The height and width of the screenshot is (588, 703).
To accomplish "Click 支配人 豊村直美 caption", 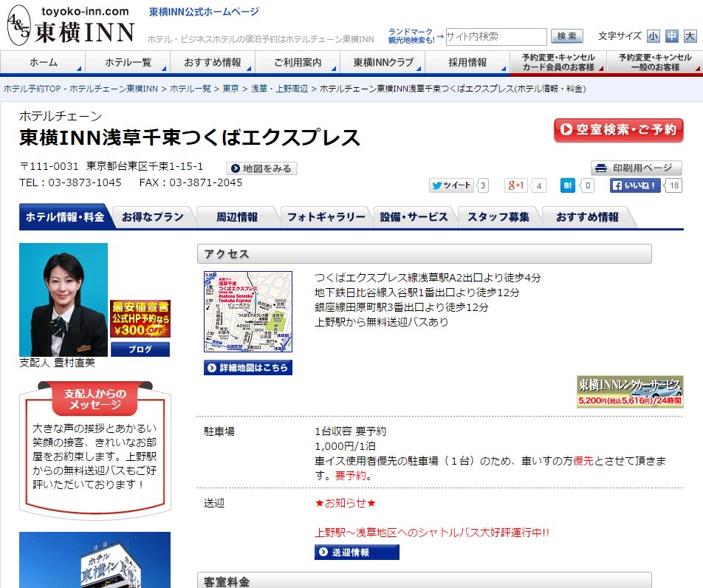I will pyautogui.click(x=57, y=363).
